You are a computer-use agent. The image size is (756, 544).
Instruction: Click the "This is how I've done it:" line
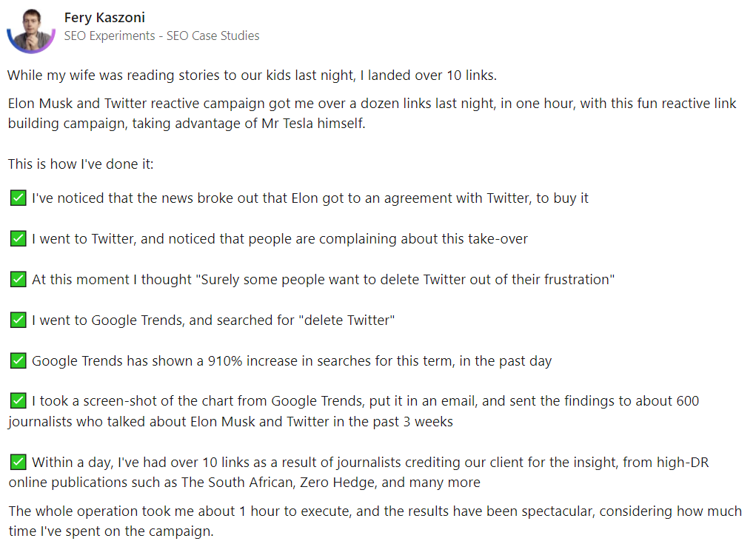(x=81, y=164)
